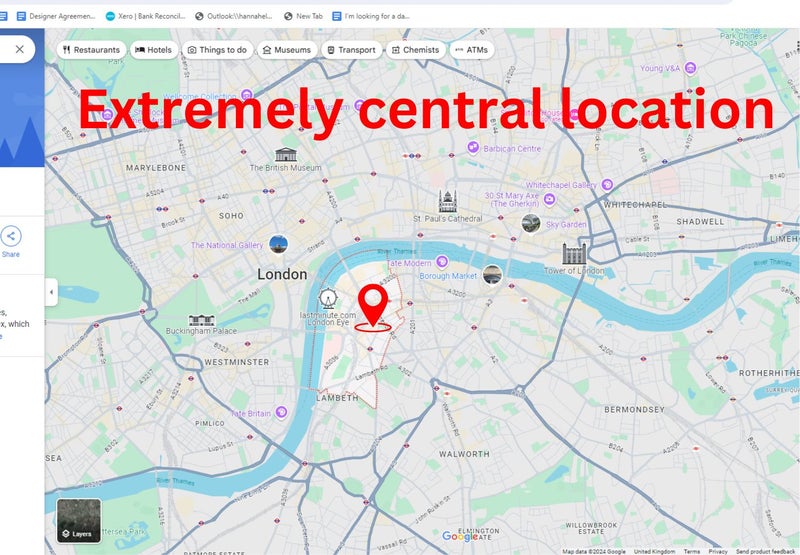Select the Buckingham Palace icon
The height and width of the screenshot is (555, 800).
202,320
